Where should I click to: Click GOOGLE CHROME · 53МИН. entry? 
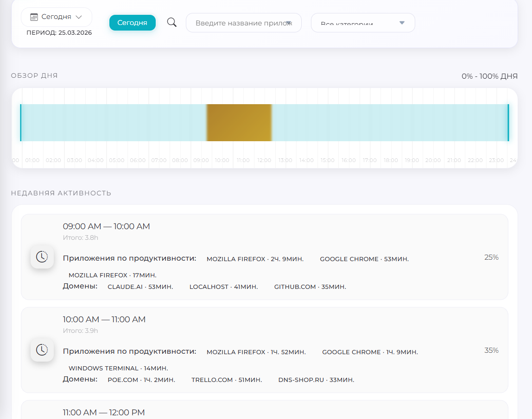[x=364, y=259]
